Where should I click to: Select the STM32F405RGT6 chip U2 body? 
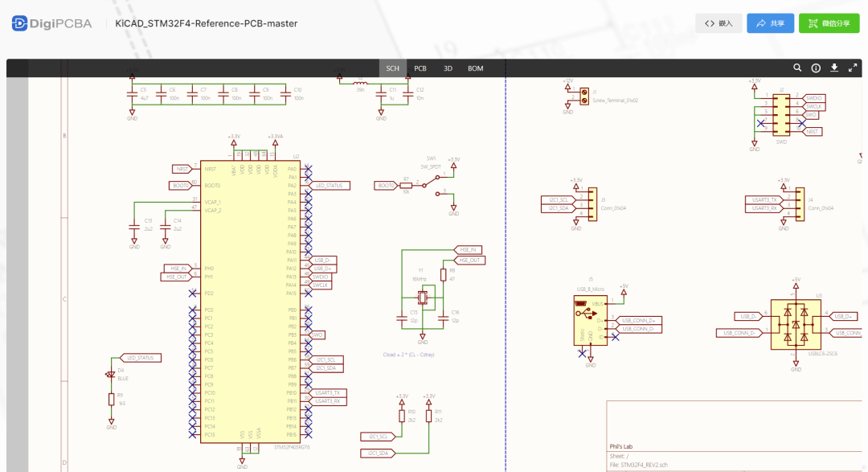(x=250, y=302)
